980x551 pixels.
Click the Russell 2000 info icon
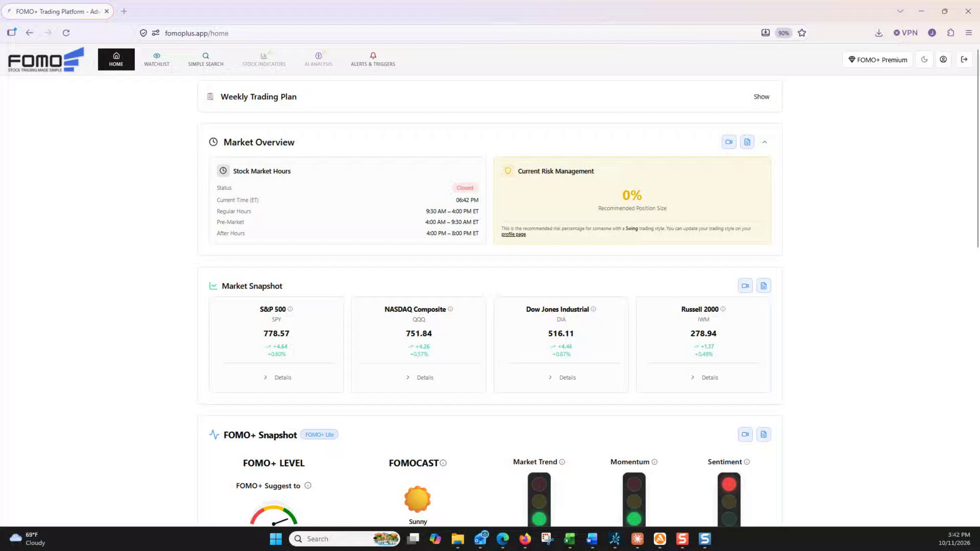pyautogui.click(x=723, y=309)
